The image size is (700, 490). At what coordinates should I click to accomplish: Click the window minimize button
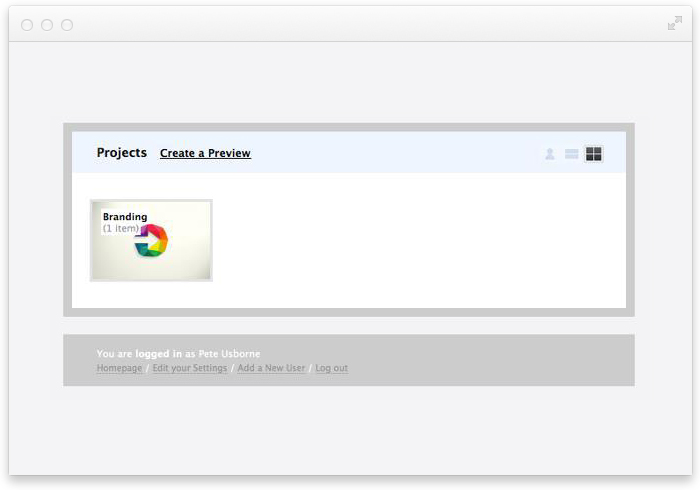(x=47, y=25)
